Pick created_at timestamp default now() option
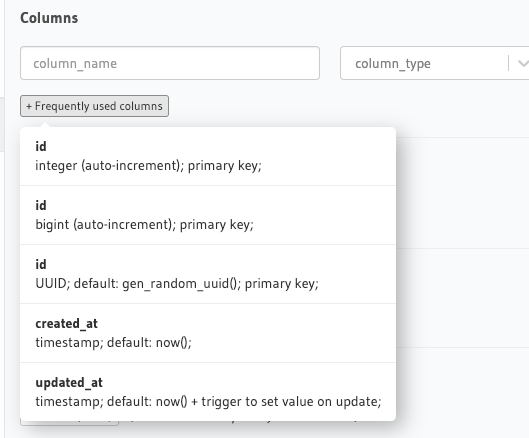Screen dimensions: 529x438 point(208,333)
